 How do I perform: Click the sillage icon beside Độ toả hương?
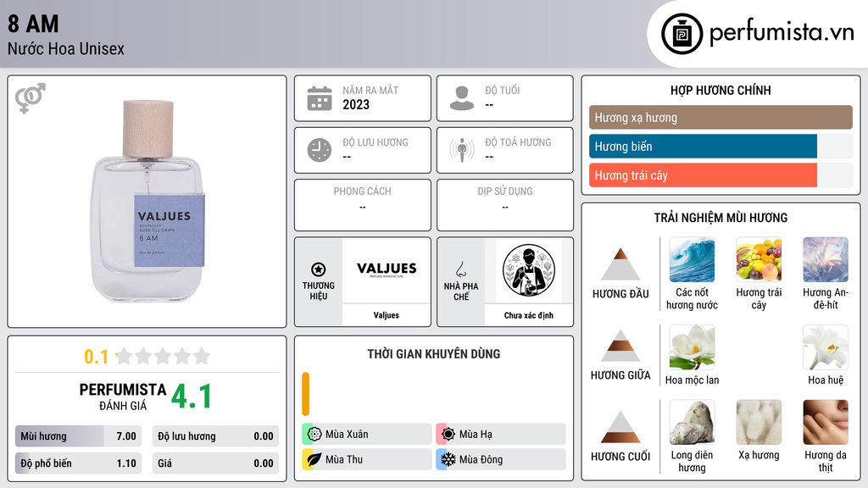pyautogui.click(x=462, y=150)
